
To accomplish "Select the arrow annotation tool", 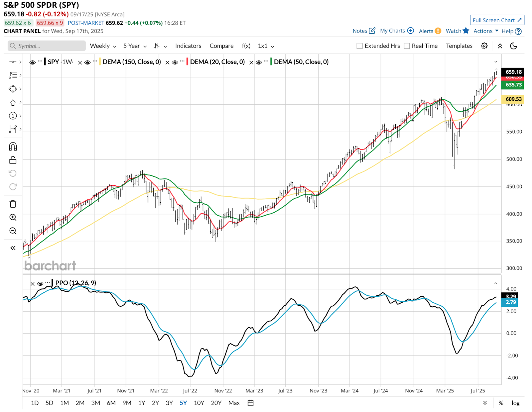I will (x=13, y=102).
